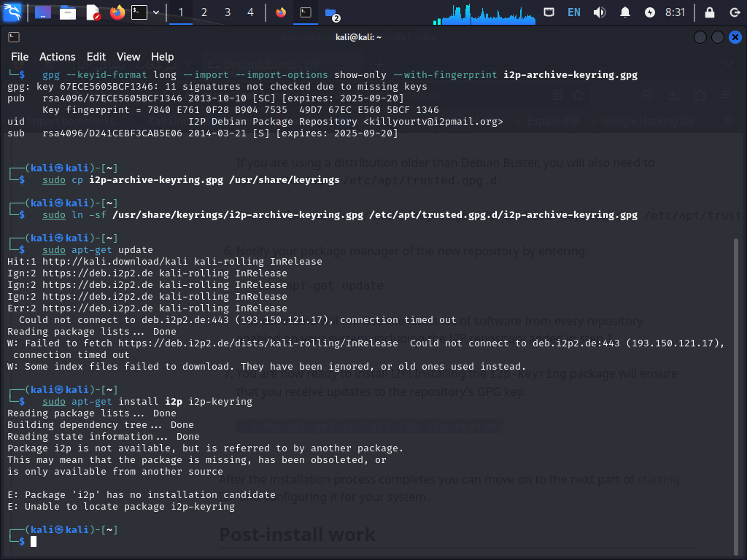Click the 'Key fingerprint = 7840 E761' line
The width and height of the screenshot is (747, 560).
tap(241, 110)
